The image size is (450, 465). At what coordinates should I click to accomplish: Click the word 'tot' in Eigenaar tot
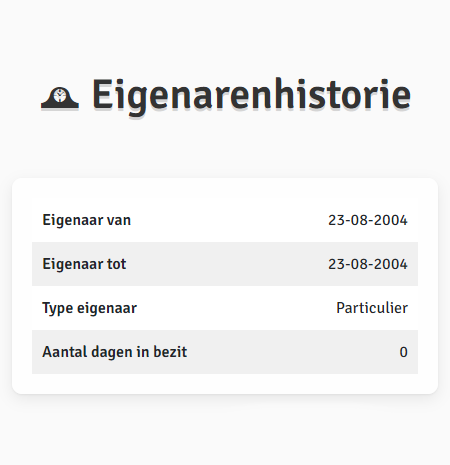tap(117, 264)
